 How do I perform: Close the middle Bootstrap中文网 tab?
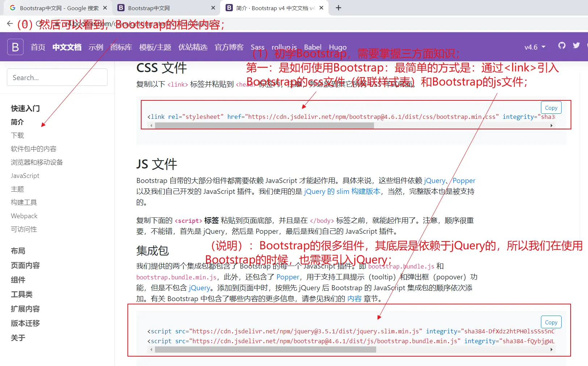tap(213, 8)
